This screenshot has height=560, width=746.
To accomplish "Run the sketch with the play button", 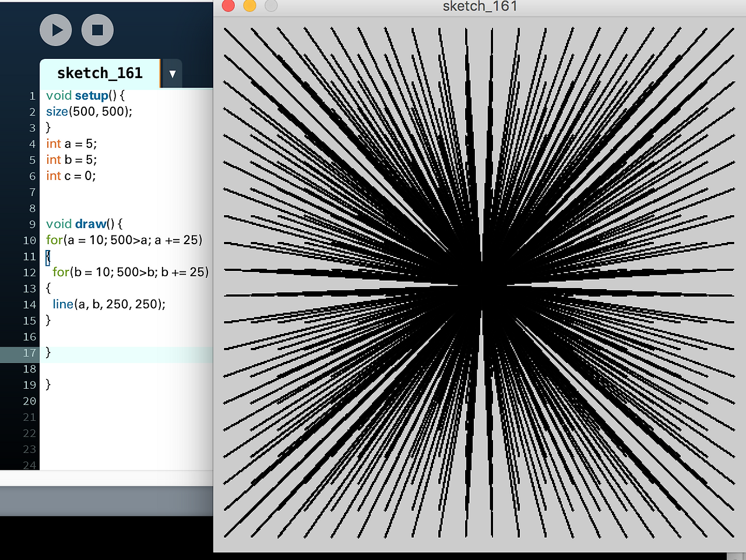I will (56, 30).
